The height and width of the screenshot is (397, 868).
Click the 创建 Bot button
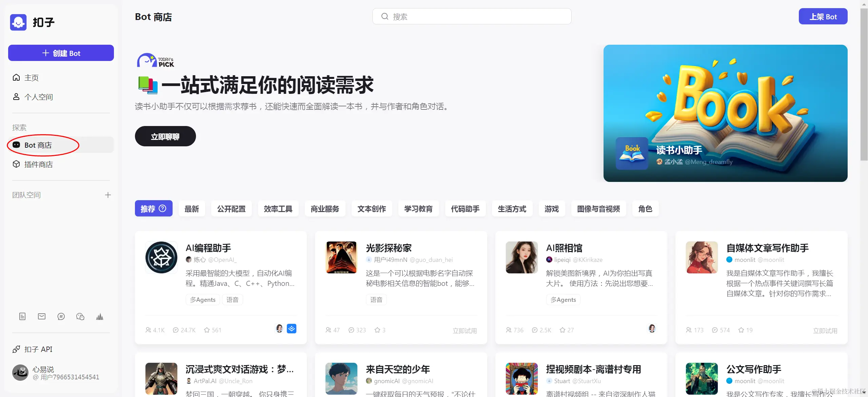tap(61, 53)
